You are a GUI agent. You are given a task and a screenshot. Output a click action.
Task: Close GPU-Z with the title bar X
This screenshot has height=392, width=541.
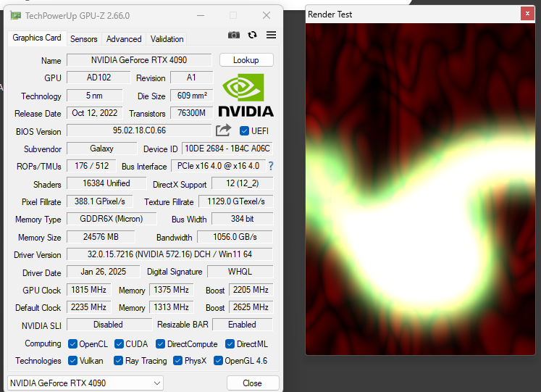tap(267, 15)
